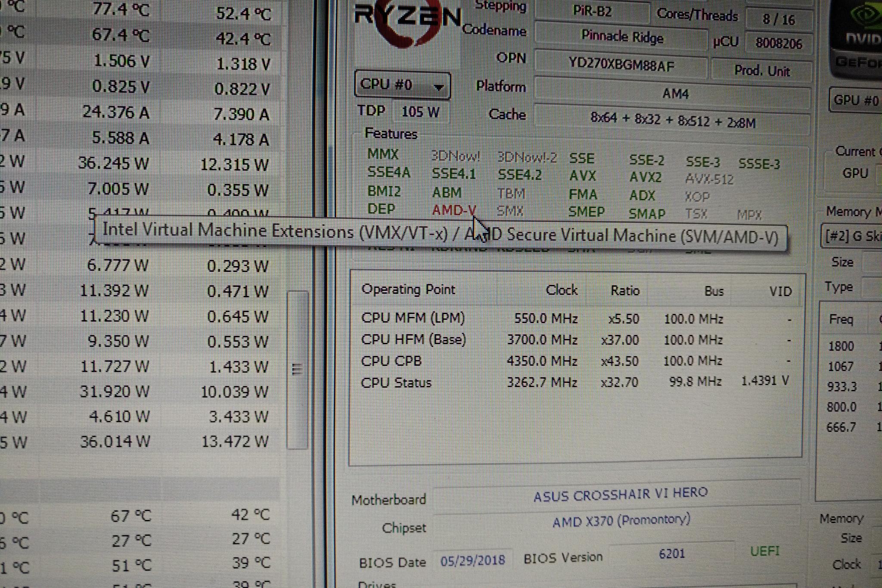This screenshot has width=882, height=588.
Task: Click the AMD-V feature label
Action: click(x=454, y=210)
